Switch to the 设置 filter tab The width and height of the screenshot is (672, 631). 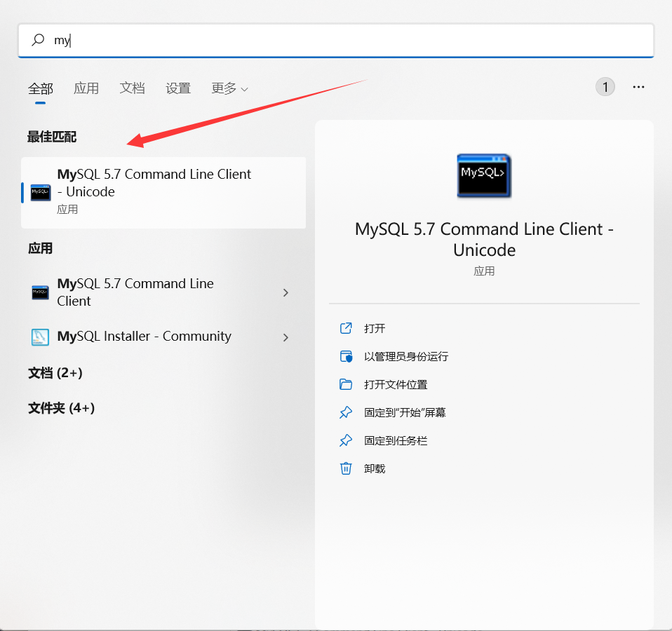click(178, 88)
